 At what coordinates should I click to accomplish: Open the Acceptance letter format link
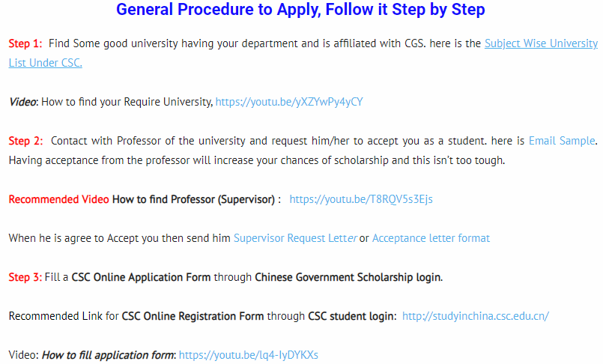pyautogui.click(x=431, y=238)
